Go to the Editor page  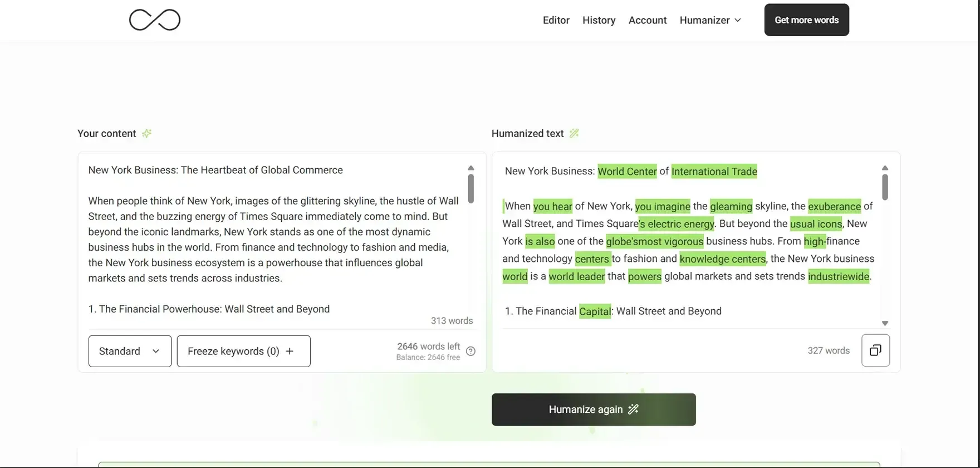pyautogui.click(x=556, y=20)
